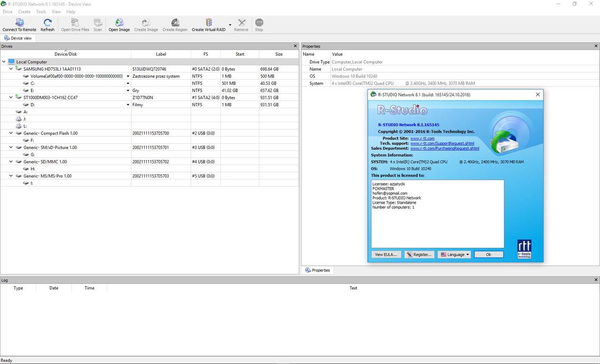The width and height of the screenshot is (600, 364).
Task: Collapse the Generic- SD/MMC node
Action: tap(11, 162)
